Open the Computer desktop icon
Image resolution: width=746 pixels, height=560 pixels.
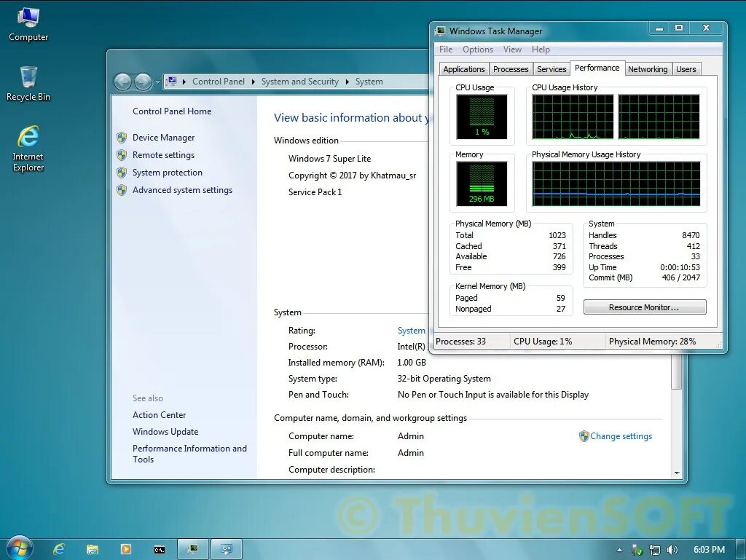[28, 25]
